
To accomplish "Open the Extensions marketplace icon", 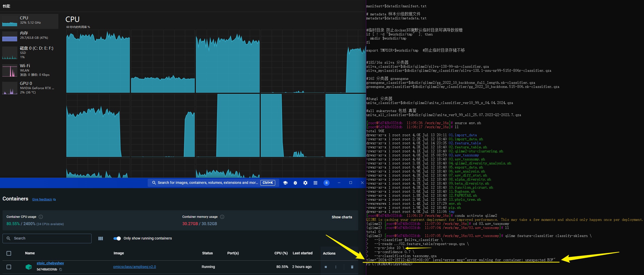I will pos(315,183).
